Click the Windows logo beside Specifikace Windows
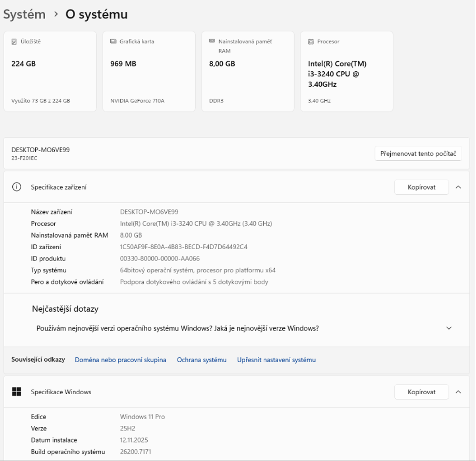Viewport: 476px width, 461px height. coord(17,392)
